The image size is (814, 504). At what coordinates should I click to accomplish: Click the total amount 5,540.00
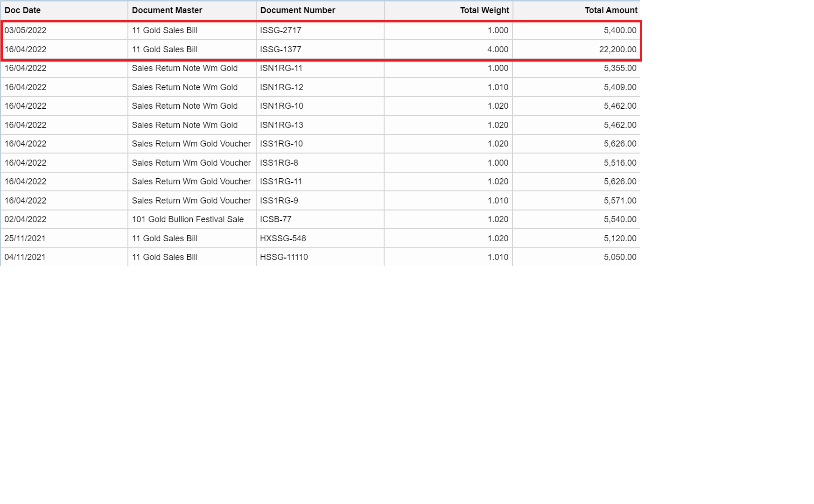point(620,219)
